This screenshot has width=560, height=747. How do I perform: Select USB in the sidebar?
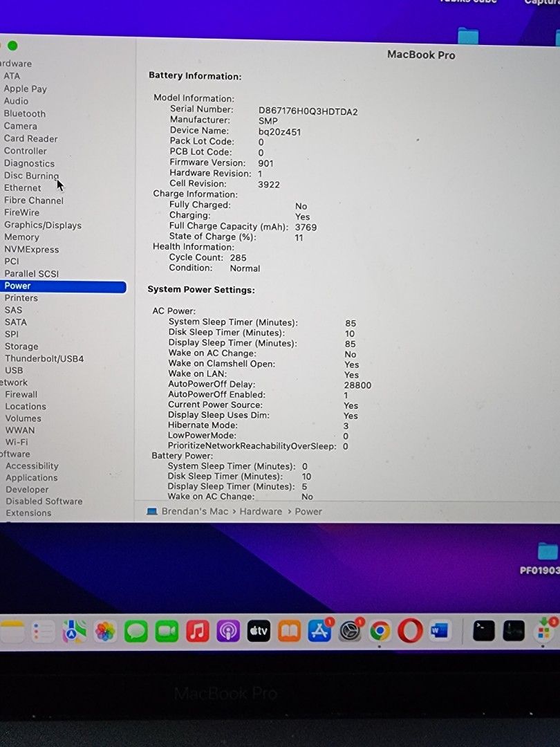coord(14,371)
